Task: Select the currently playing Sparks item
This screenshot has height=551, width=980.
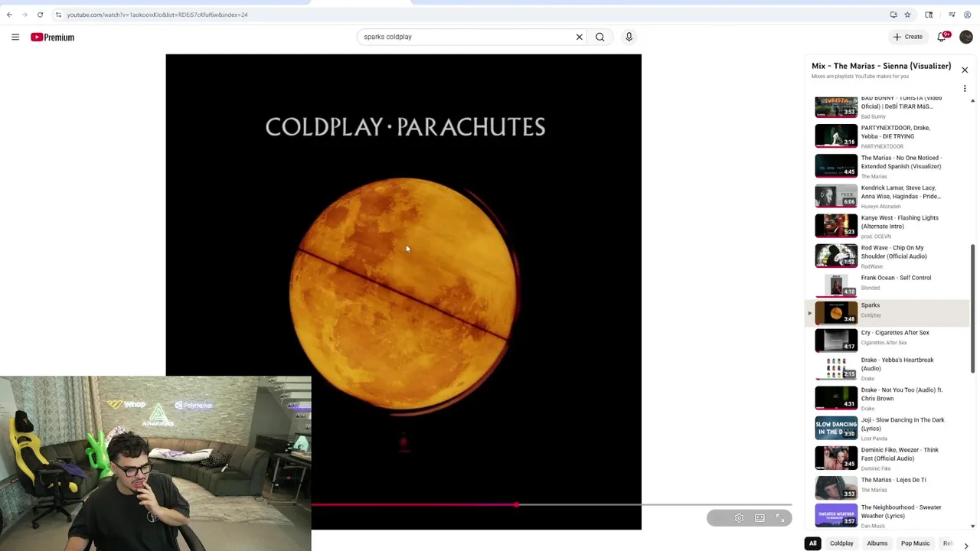Action: pyautogui.click(x=888, y=312)
